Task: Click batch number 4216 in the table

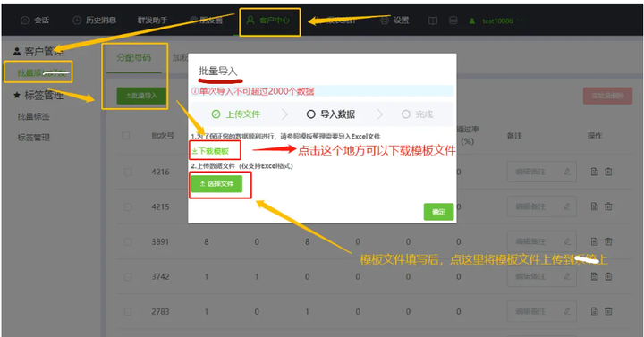Action: click(x=160, y=172)
